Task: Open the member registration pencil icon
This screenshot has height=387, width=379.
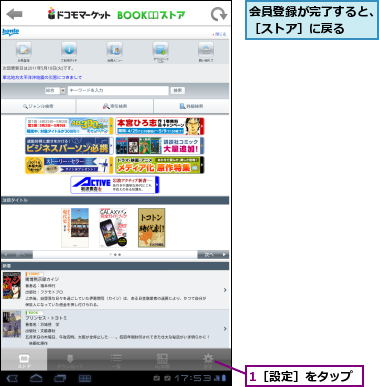Action: coord(23,50)
